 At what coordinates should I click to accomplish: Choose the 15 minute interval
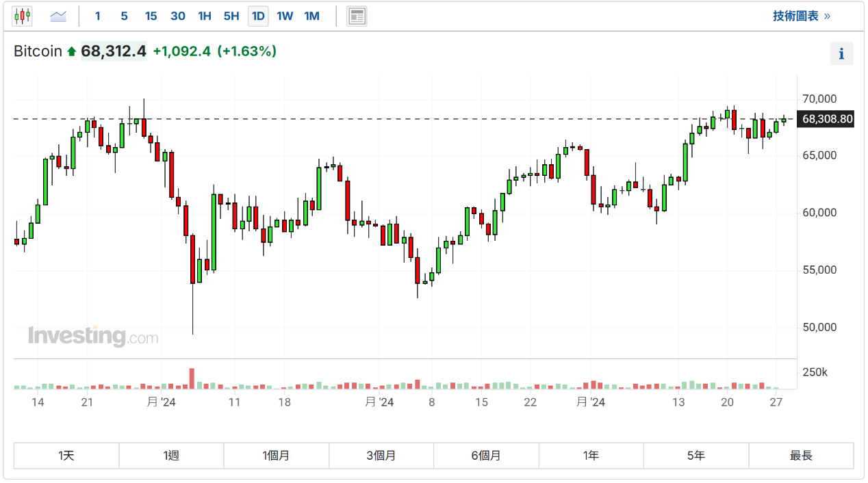(x=151, y=16)
